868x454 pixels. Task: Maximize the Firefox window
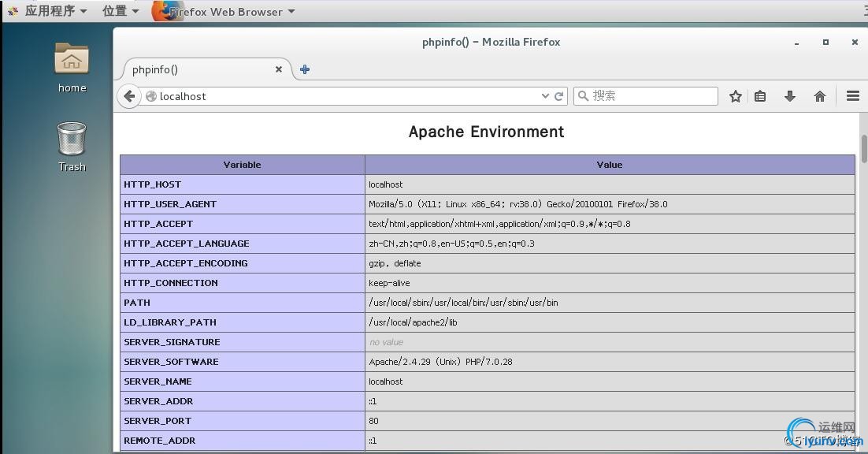click(825, 42)
